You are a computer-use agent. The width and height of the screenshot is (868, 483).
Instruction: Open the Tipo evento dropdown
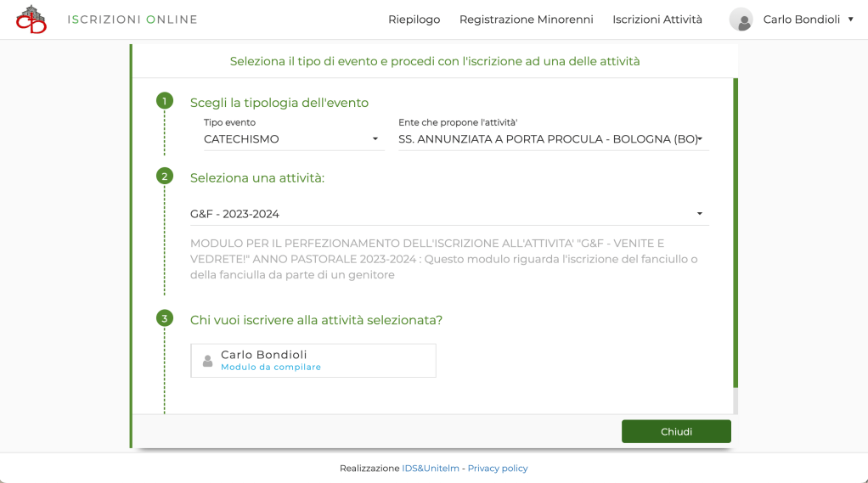pos(294,139)
